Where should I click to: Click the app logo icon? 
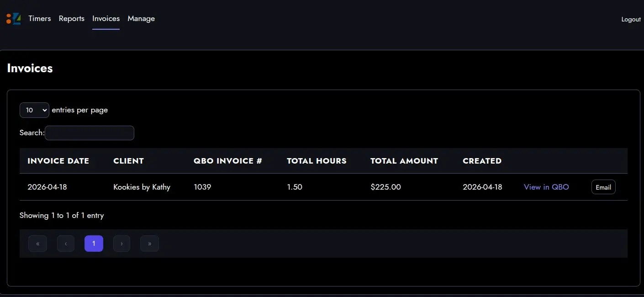(13, 19)
